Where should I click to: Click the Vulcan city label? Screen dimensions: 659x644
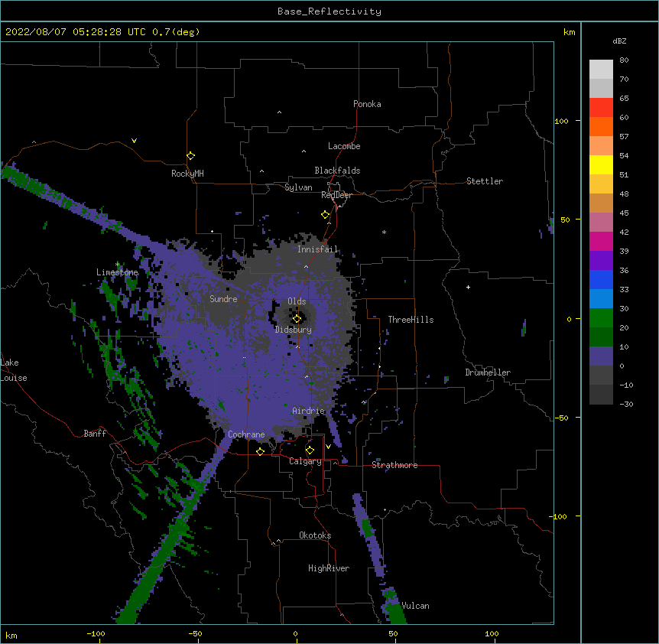415,606
